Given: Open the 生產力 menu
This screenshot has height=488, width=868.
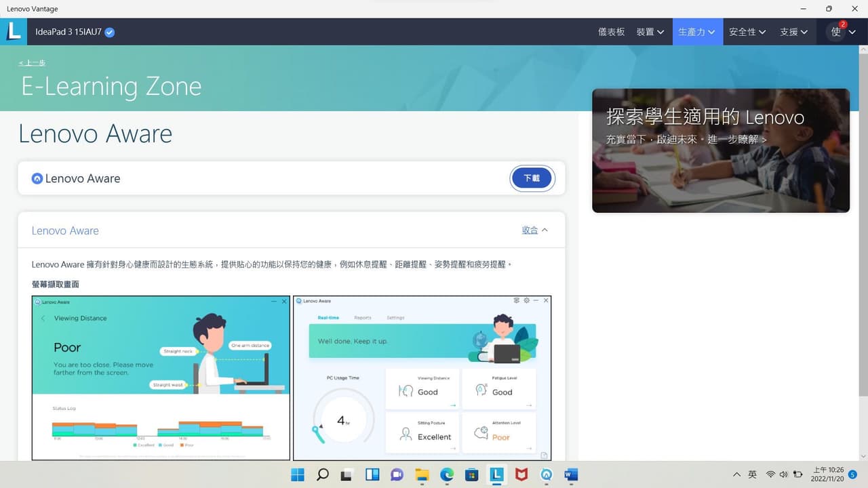Looking at the screenshot, I should click(697, 32).
